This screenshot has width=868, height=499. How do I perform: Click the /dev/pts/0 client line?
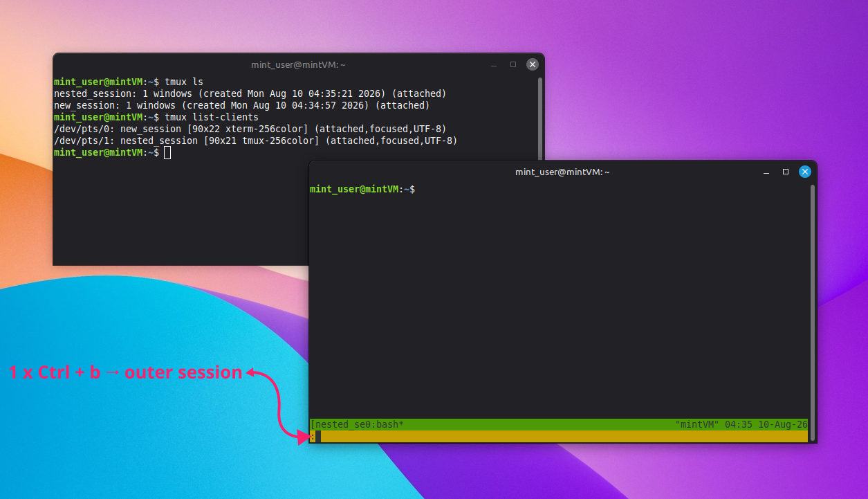coord(250,129)
